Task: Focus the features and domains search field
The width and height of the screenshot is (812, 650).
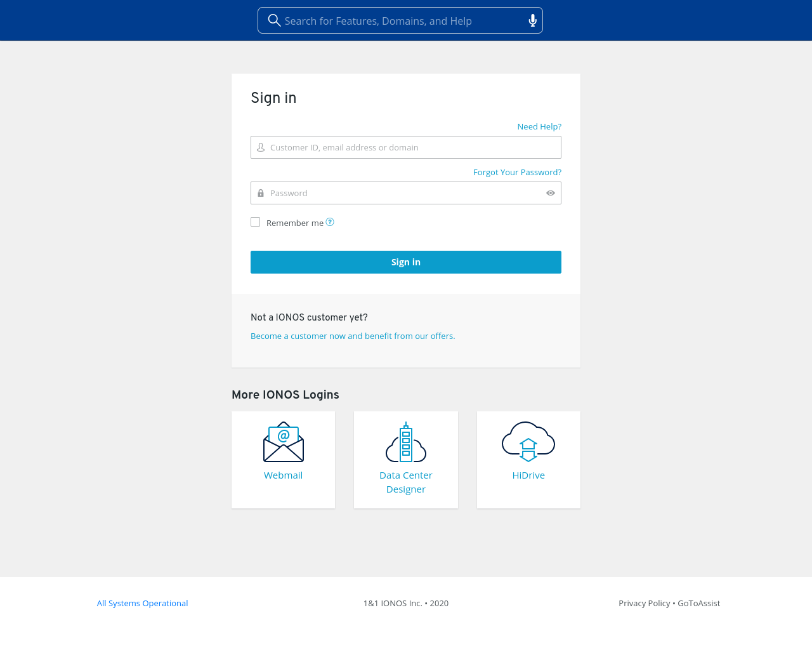Action: tap(400, 20)
